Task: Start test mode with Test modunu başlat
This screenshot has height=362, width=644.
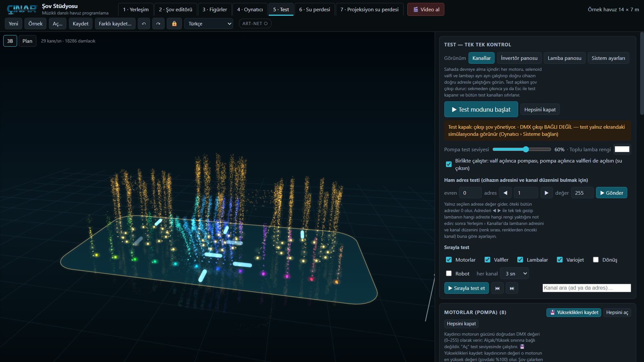Action: point(481,109)
